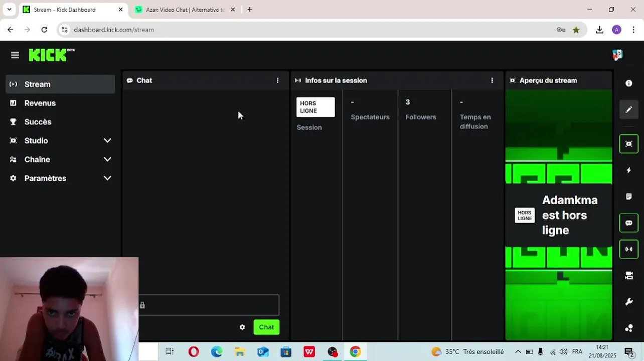Click the stream preview thumbnail
The image size is (644, 361).
pyautogui.click(x=559, y=216)
